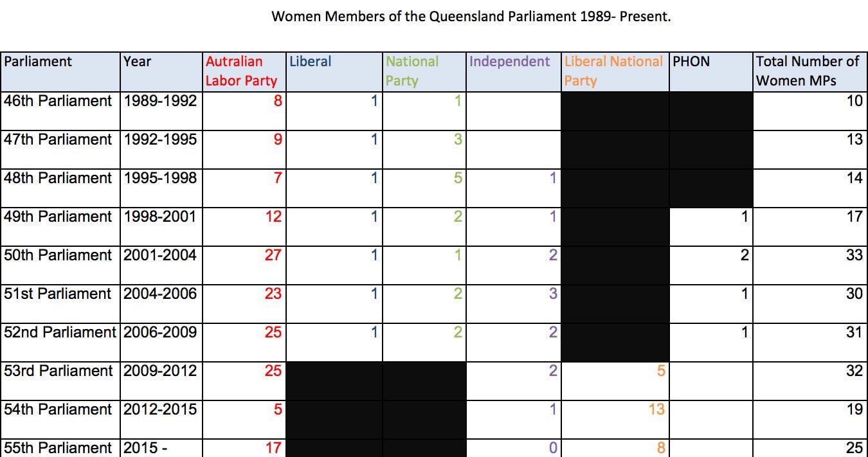Click the '46th Parliament' row label

coord(58,101)
